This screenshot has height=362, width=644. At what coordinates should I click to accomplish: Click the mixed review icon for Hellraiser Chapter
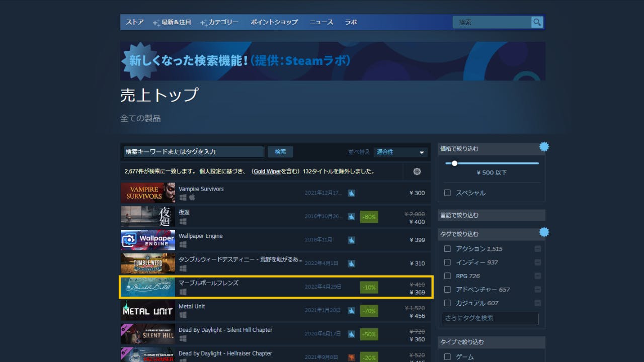click(x=351, y=357)
